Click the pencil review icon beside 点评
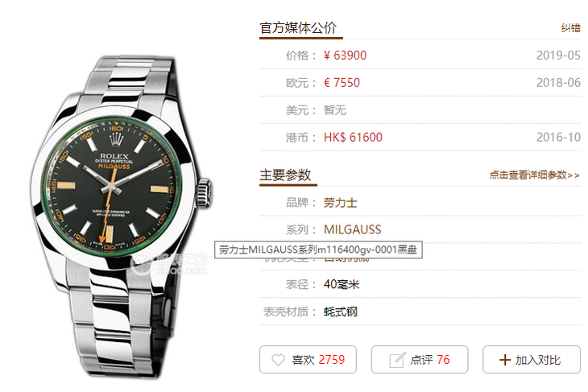 [x=397, y=360]
